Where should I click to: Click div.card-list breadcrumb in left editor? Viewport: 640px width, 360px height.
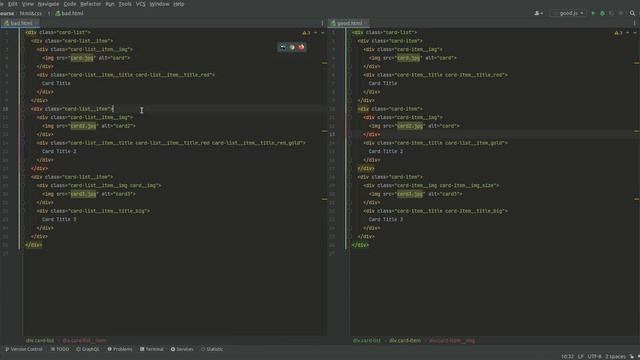click(x=40, y=340)
